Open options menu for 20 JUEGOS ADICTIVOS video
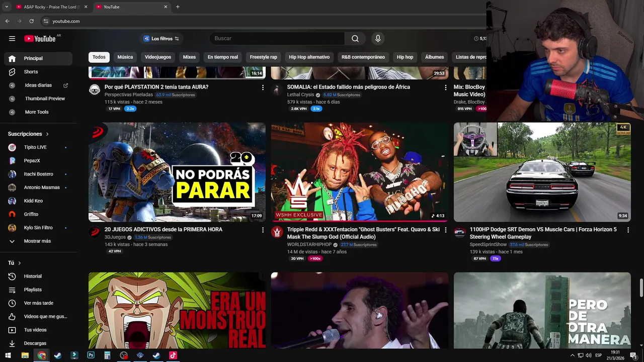 [263, 230]
